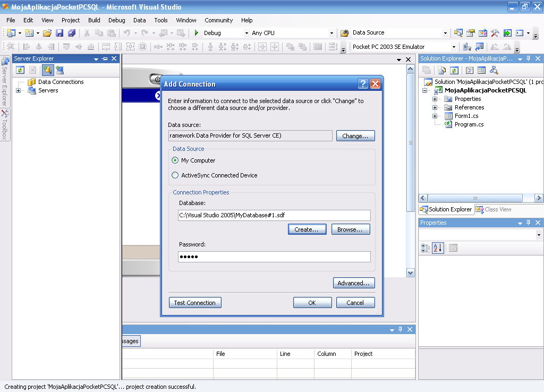Screen dimensions: 544x392
Task: Click the Create... database button
Action: [x=307, y=229]
